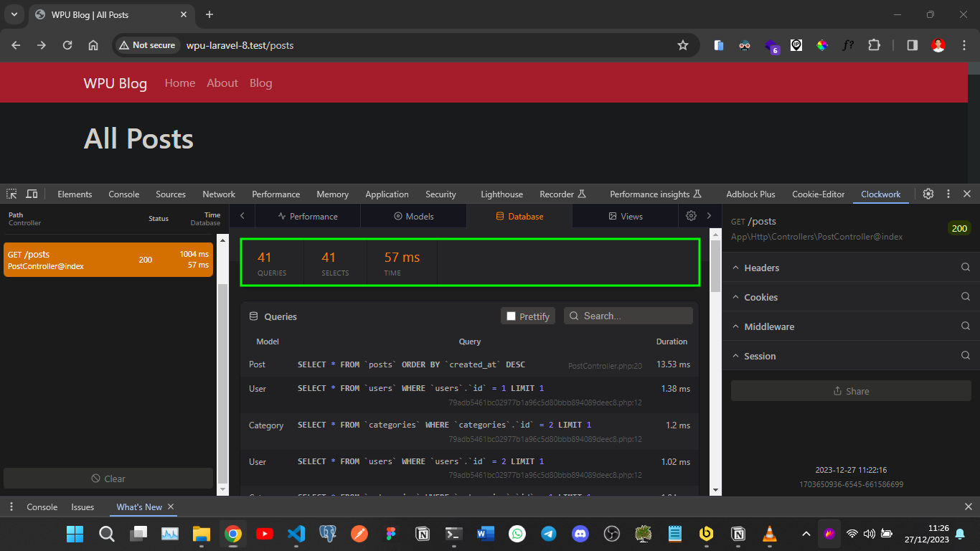Open the Network tab in DevTools
The image size is (980, 551).
218,194
